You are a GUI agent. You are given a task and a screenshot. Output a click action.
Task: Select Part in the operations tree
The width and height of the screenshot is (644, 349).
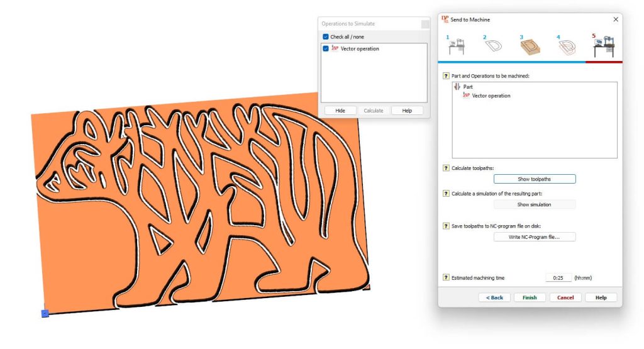point(467,87)
